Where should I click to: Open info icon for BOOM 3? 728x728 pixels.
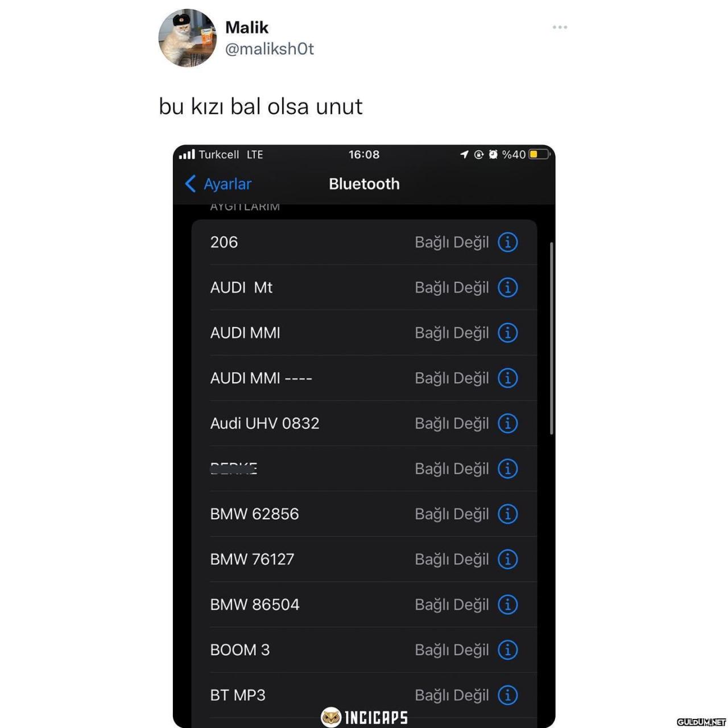[x=507, y=650]
